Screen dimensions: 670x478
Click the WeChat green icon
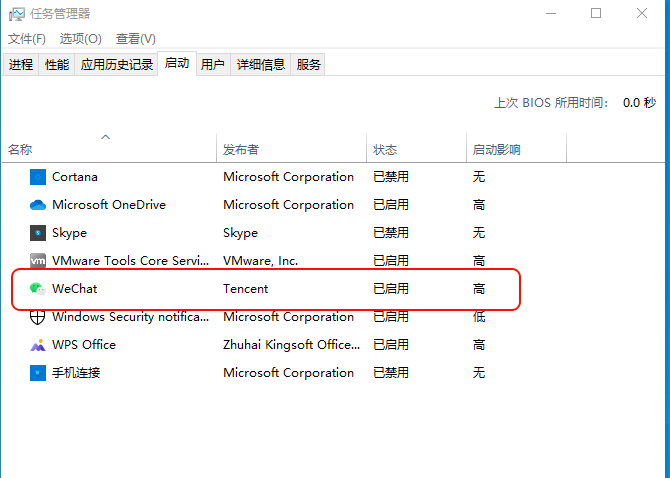(38, 289)
